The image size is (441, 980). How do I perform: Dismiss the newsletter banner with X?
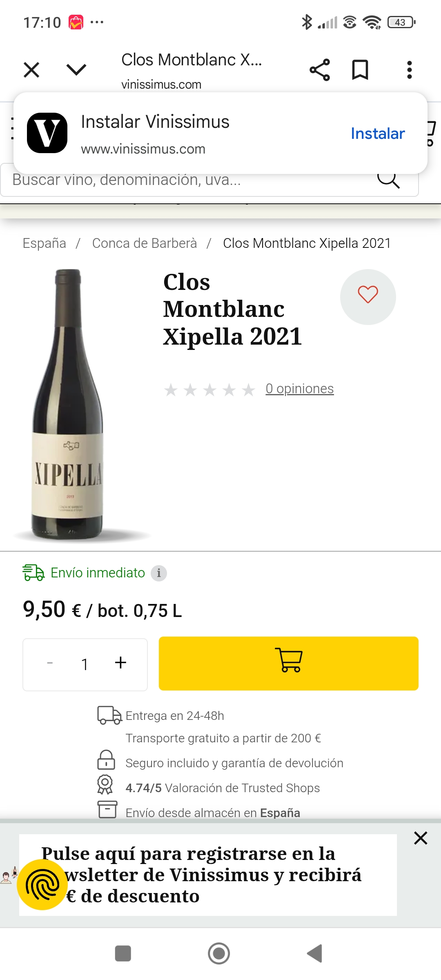[x=421, y=838]
